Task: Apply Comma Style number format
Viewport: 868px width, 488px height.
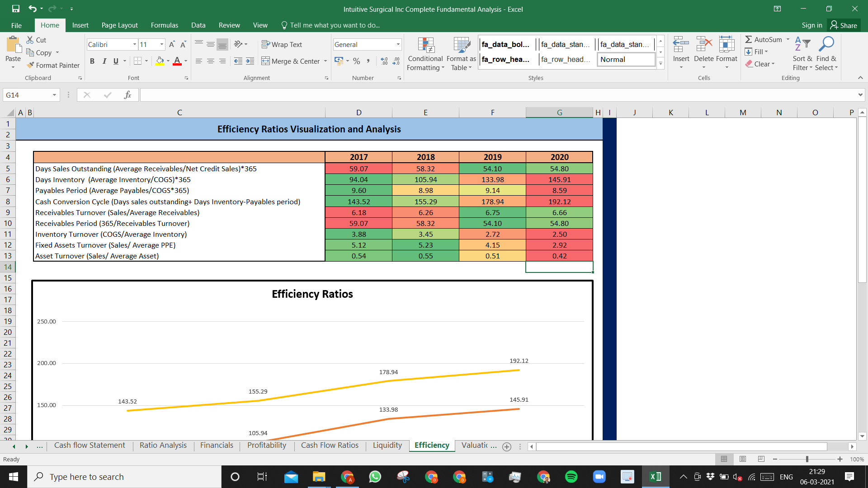Action: click(368, 61)
